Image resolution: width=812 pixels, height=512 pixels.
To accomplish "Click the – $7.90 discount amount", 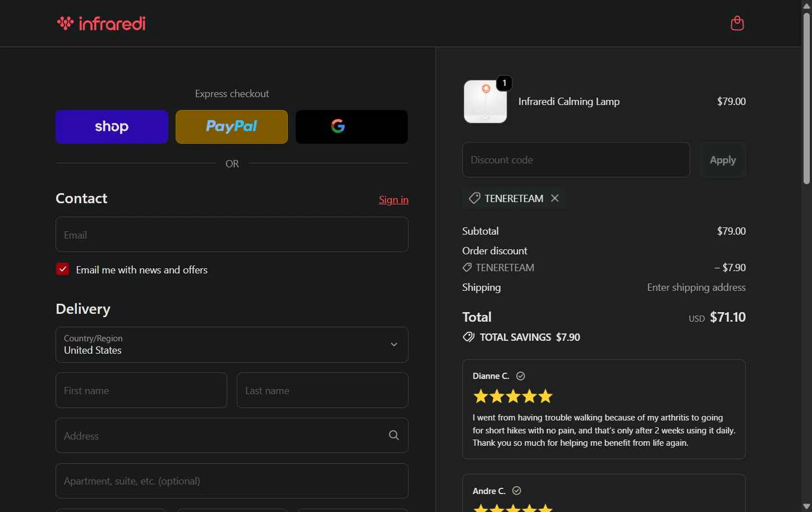I will click(730, 268).
